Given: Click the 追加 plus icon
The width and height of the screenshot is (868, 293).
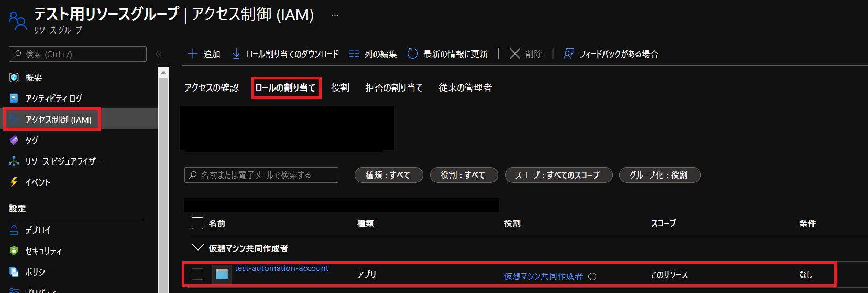Looking at the screenshot, I should point(193,54).
